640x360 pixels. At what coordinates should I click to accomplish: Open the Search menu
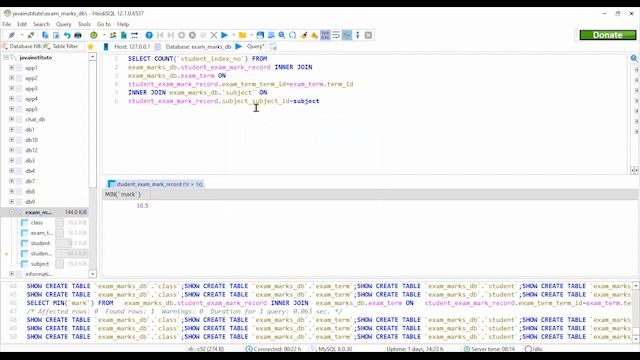tap(41, 24)
